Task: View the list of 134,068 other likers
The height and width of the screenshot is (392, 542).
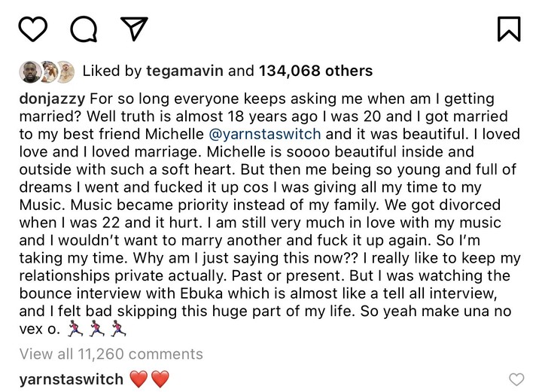Action: pyautogui.click(x=315, y=71)
